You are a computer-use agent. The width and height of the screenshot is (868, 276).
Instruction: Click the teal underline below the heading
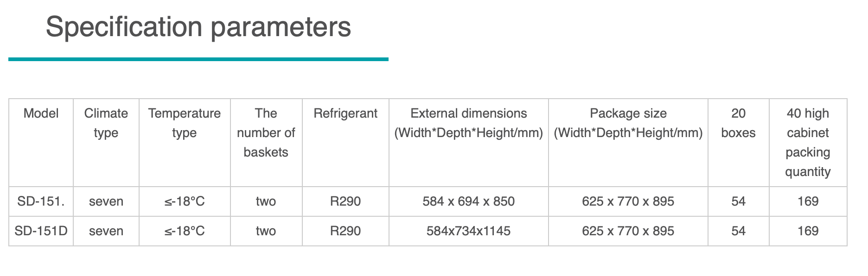(198, 59)
